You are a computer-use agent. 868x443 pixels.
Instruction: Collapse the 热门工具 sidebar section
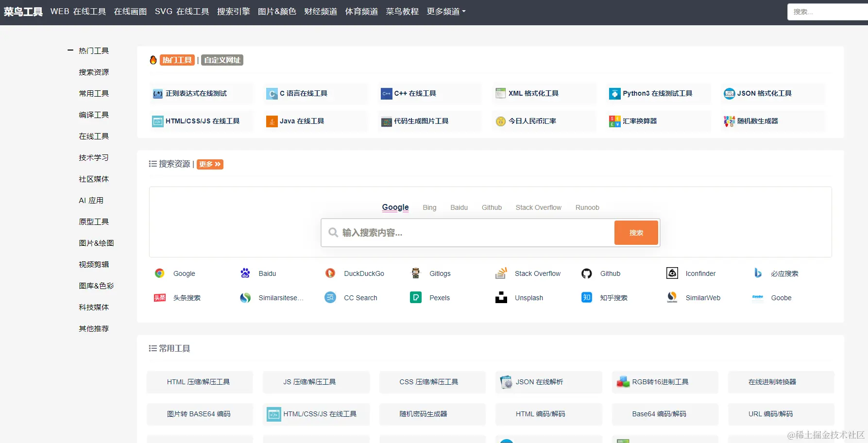(x=70, y=50)
